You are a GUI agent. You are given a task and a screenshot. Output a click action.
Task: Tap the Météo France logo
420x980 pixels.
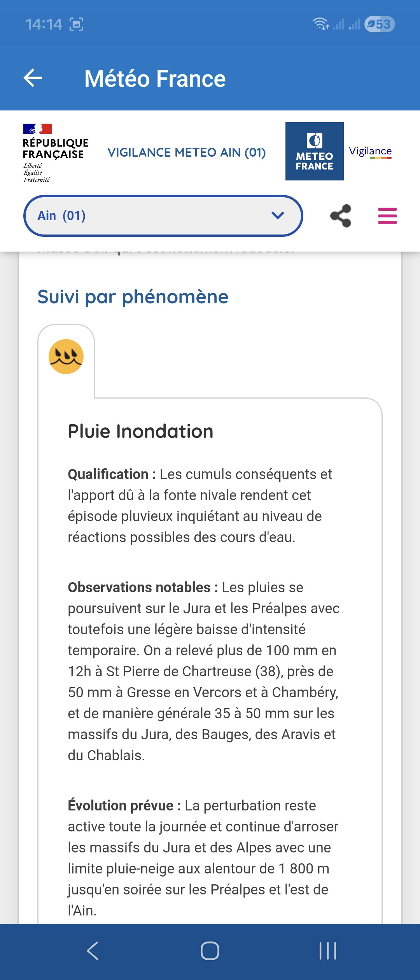314,151
